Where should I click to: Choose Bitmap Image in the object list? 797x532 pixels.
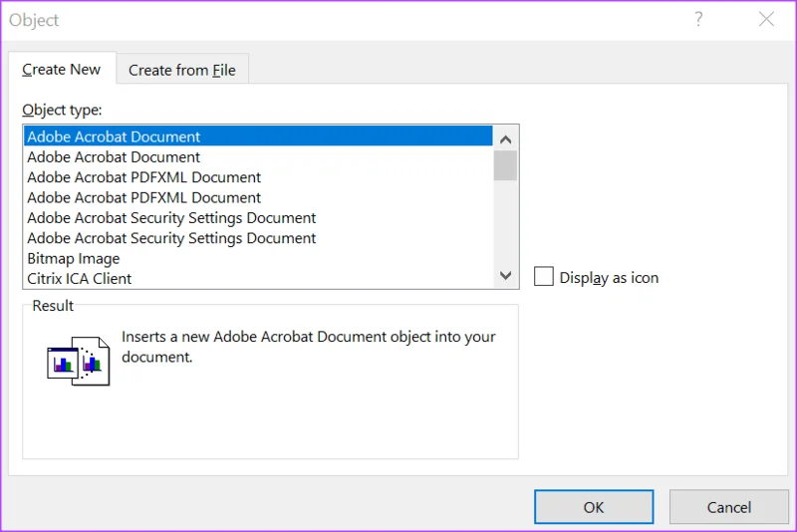(258, 258)
